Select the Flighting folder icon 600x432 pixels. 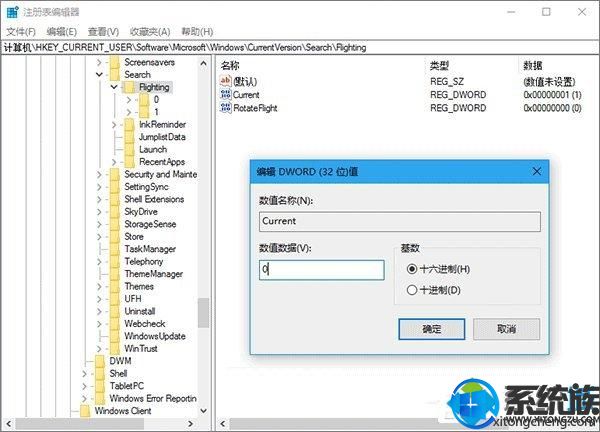click(130, 87)
